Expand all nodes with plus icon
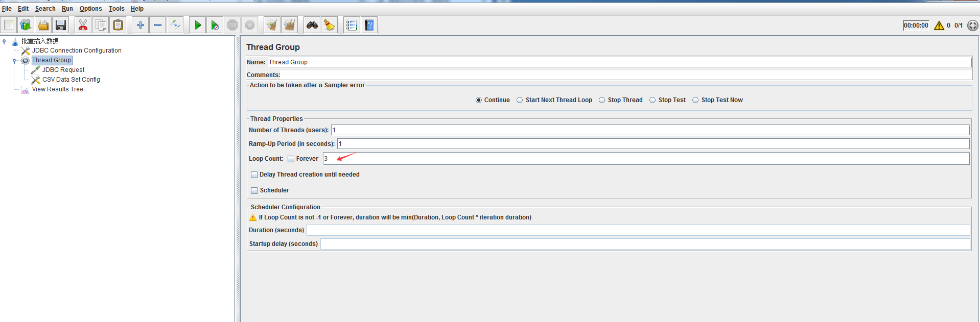Screen dimensions: 980x322 (x=140, y=25)
